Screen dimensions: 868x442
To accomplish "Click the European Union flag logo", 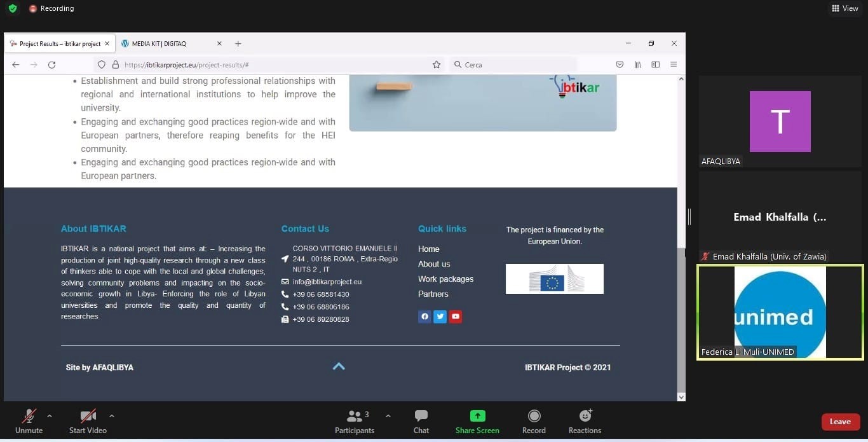I will [x=554, y=279].
